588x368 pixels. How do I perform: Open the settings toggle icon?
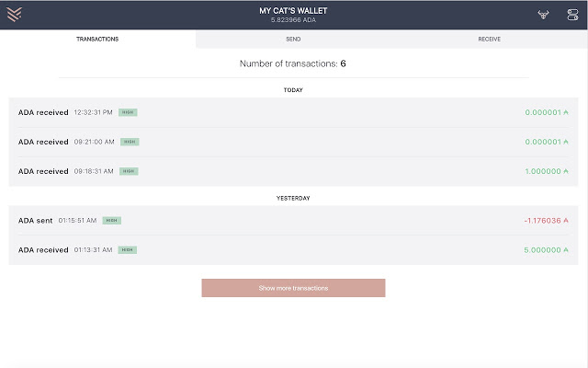point(572,15)
